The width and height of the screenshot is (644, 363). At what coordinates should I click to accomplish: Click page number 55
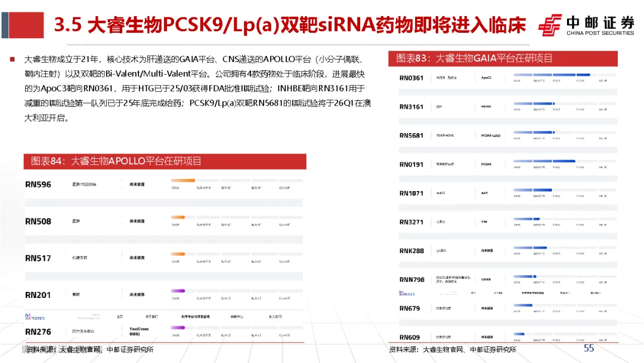[x=589, y=348]
